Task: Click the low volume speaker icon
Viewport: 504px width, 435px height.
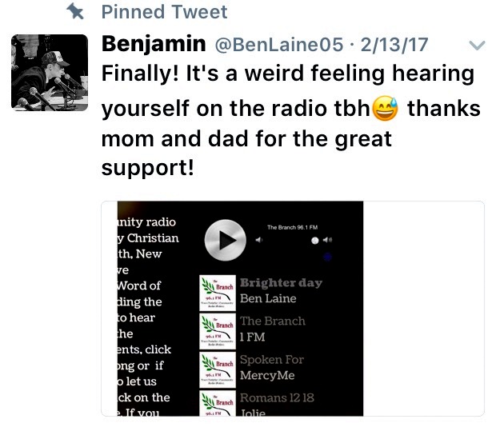Action: click(x=258, y=239)
